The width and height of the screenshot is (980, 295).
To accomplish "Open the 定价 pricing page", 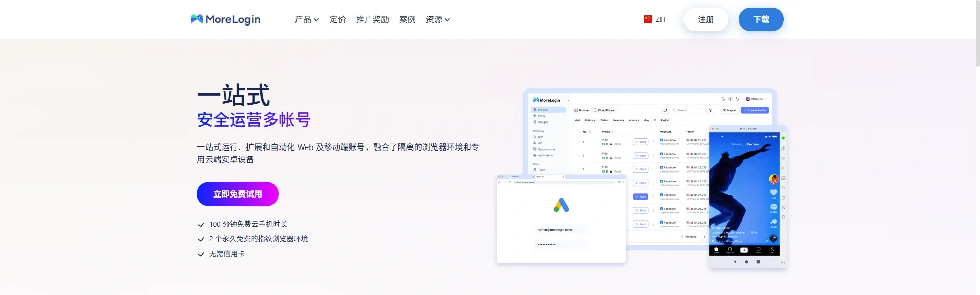I will pos(337,19).
